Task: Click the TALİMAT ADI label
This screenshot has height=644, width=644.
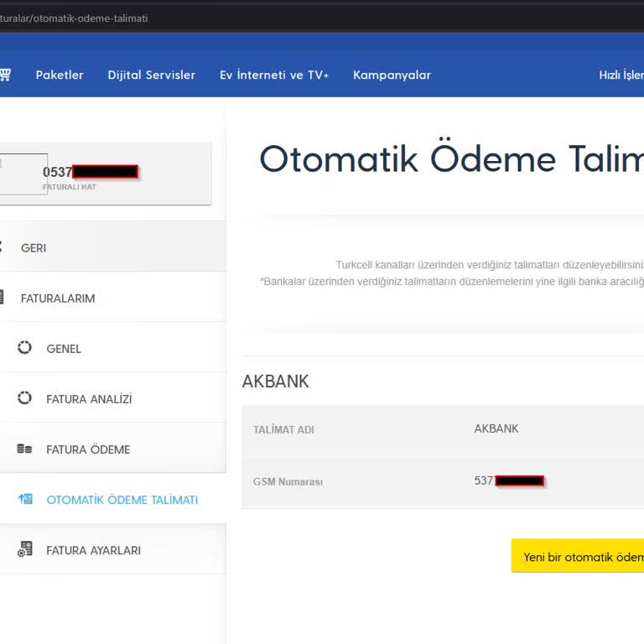Action: (283, 429)
